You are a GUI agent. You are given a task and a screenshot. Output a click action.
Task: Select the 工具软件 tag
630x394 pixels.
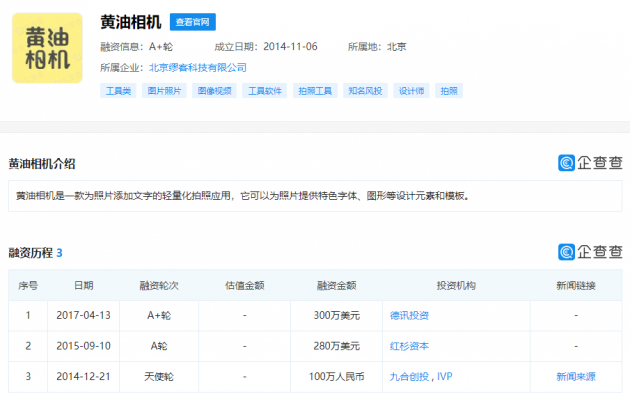point(264,91)
